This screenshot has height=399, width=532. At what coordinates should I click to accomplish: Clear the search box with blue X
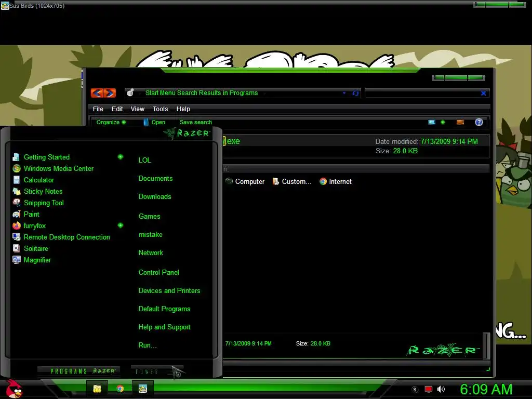tap(484, 93)
